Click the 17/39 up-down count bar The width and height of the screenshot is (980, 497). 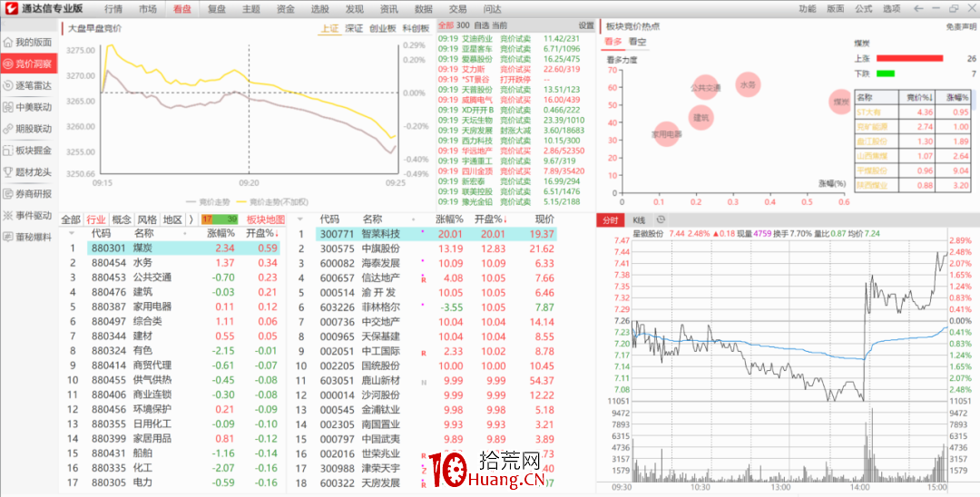[220, 219]
